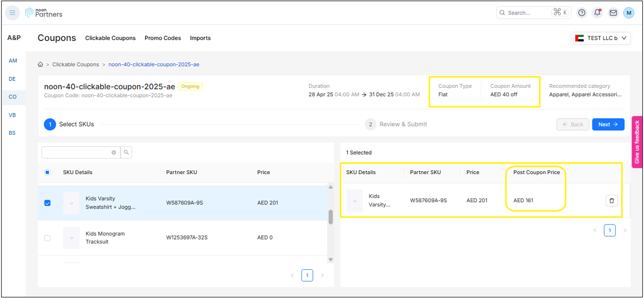644x299 pixels.
Task: Delete selected SKU with trash icon
Action: [x=612, y=201]
